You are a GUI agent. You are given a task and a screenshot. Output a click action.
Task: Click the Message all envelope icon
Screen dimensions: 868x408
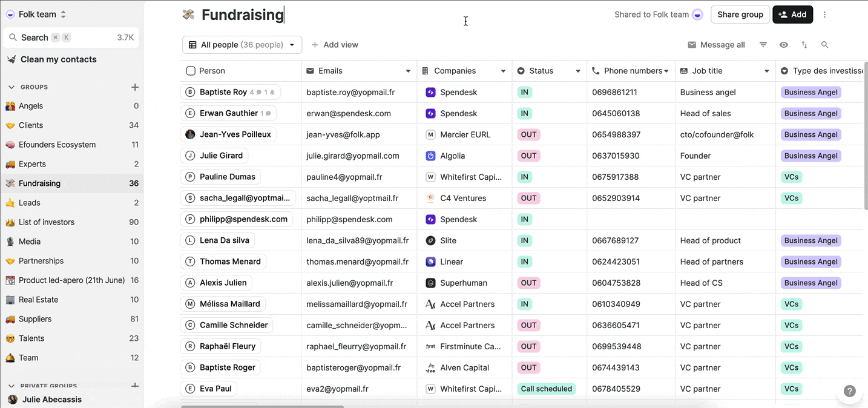[x=692, y=45]
